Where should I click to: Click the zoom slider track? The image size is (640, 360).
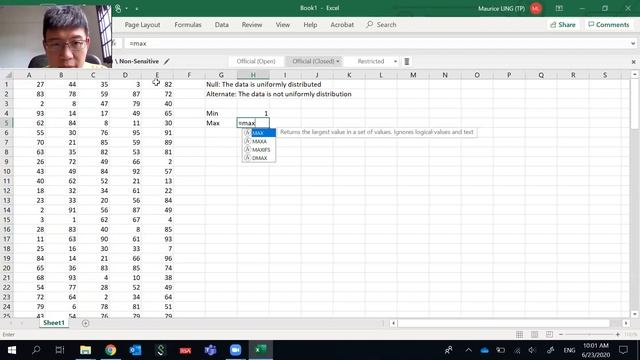point(589,334)
